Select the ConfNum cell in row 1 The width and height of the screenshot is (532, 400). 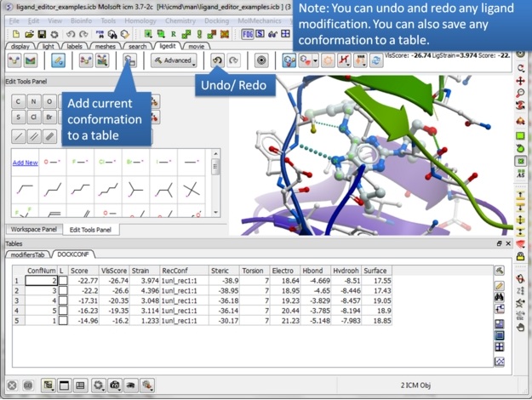tap(42, 280)
